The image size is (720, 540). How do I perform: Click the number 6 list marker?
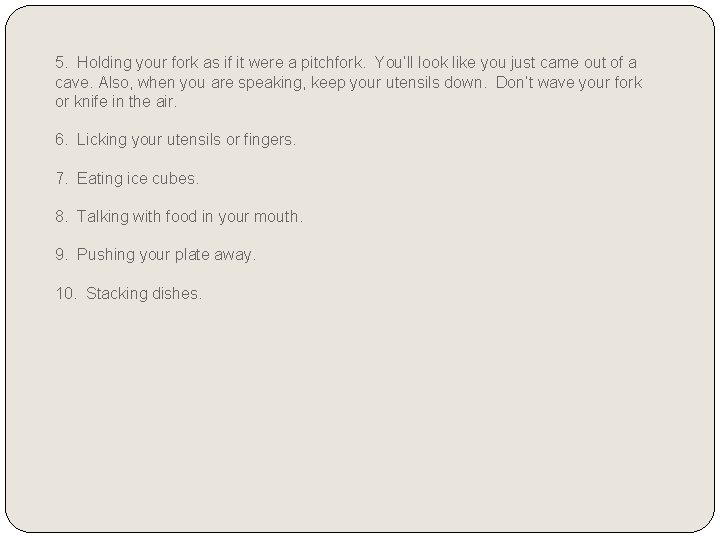point(62,140)
